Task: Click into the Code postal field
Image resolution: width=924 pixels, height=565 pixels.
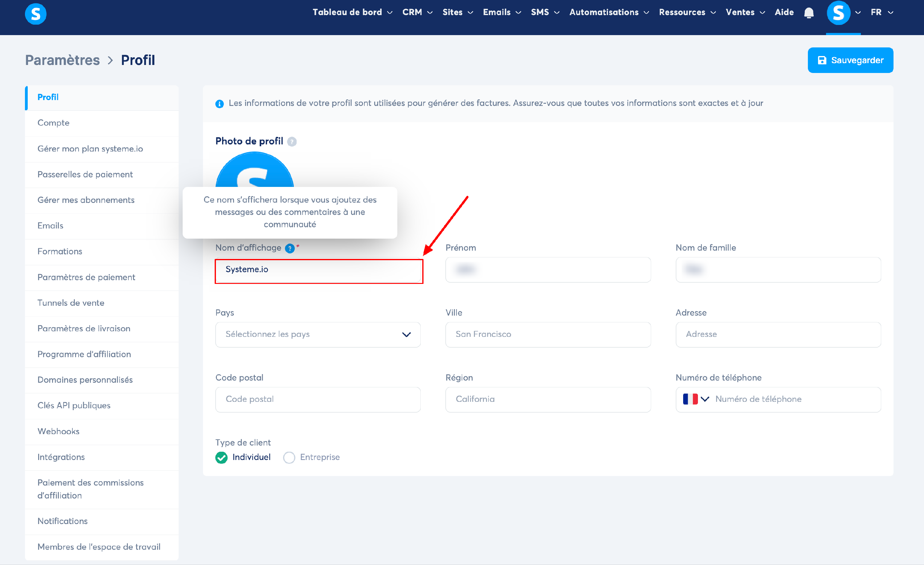Action: click(318, 399)
